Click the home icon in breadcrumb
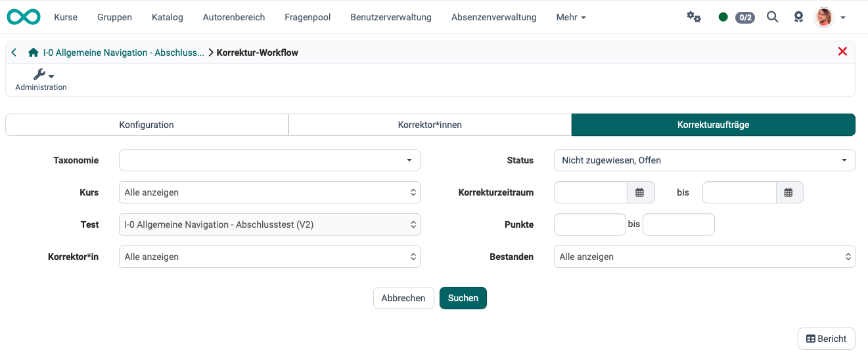The image size is (868, 359). (34, 53)
